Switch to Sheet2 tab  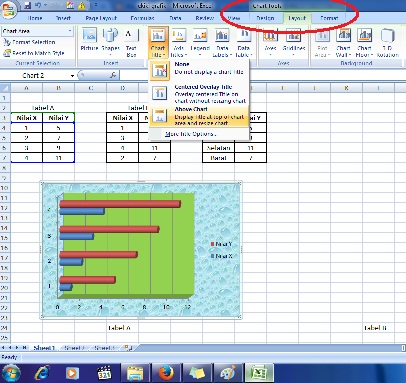coord(74,348)
